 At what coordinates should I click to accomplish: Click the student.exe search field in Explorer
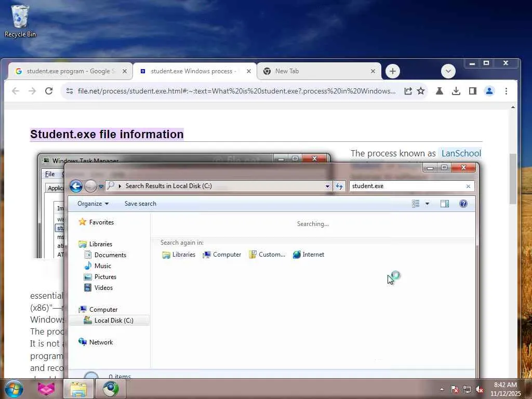point(407,186)
